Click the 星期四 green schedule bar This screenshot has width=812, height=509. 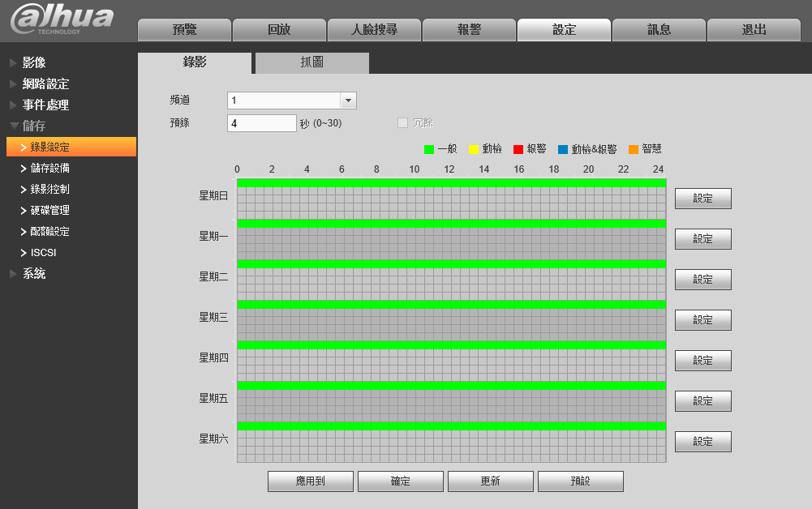pos(452,345)
